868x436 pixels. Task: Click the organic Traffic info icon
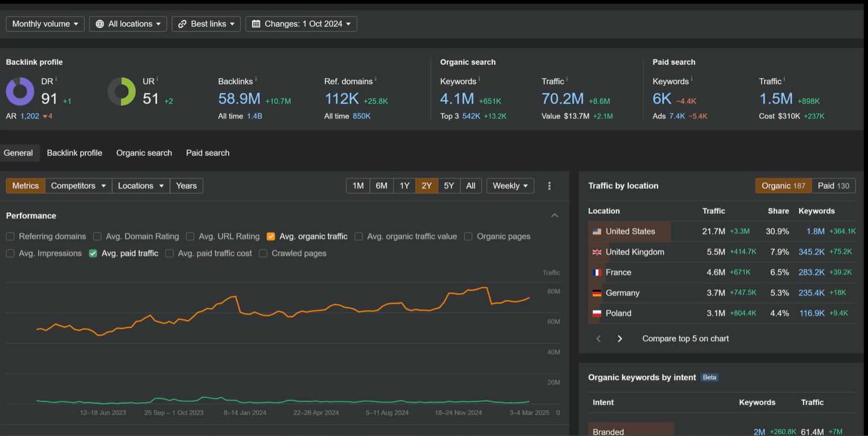[567, 79]
